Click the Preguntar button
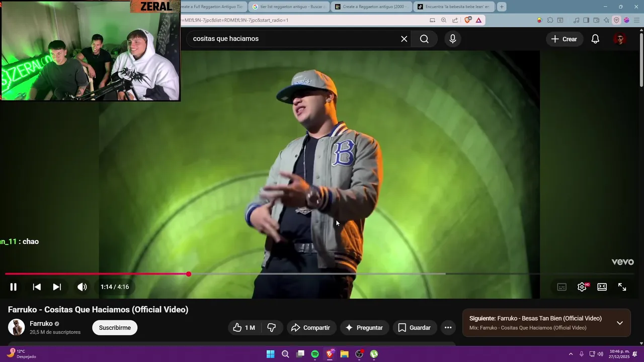Image resolution: width=644 pixels, height=362 pixels. tap(364, 328)
